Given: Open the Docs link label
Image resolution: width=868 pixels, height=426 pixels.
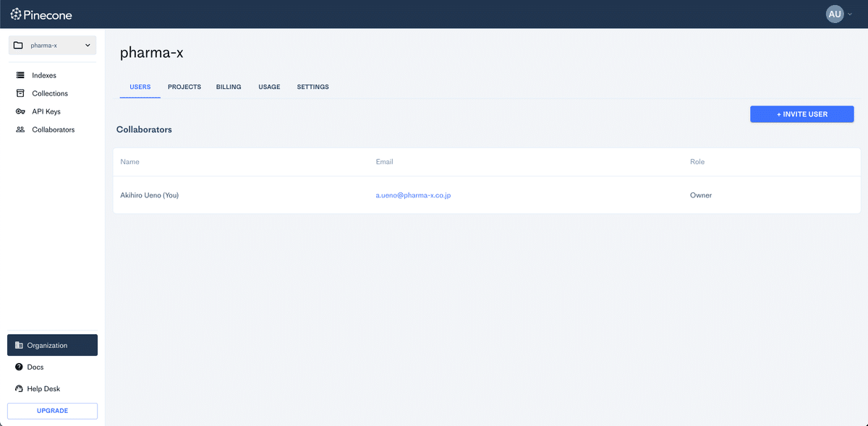Looking at the screenshot, I should 35,367.
